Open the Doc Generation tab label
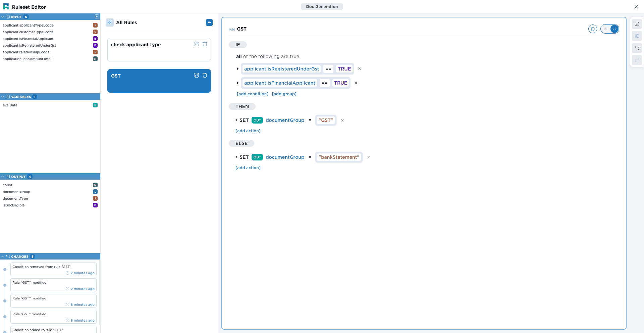The height and width of the screenshot is (333, 644). point(322,7)
